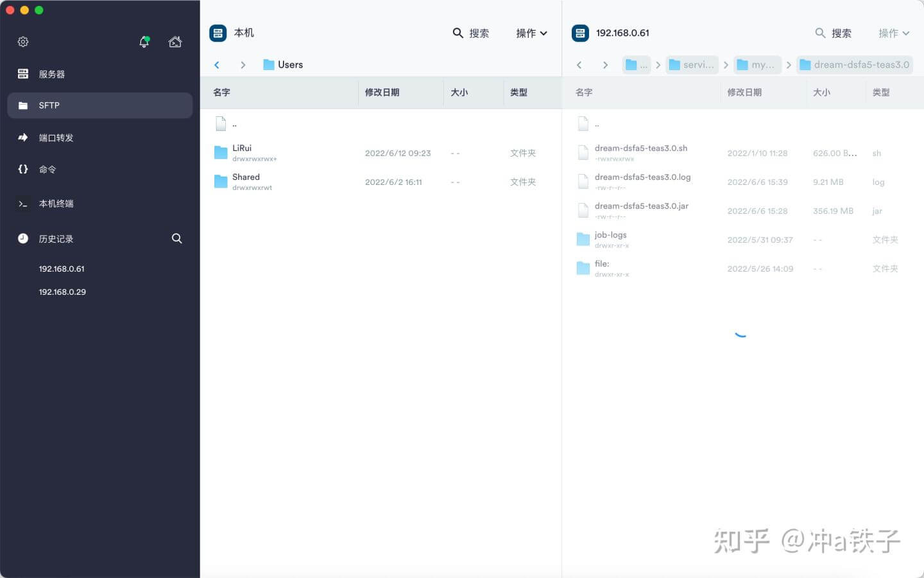Expand collapsed path ellipsis folder breadcrumb
The height and width of the screenshot is (578, 924).
637,65
